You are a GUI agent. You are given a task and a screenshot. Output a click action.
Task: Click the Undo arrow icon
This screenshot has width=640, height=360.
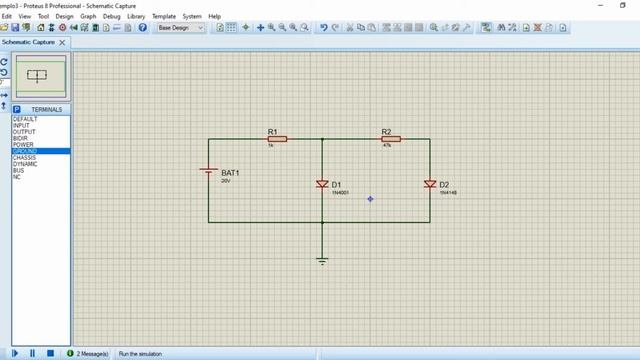point(324,27)
